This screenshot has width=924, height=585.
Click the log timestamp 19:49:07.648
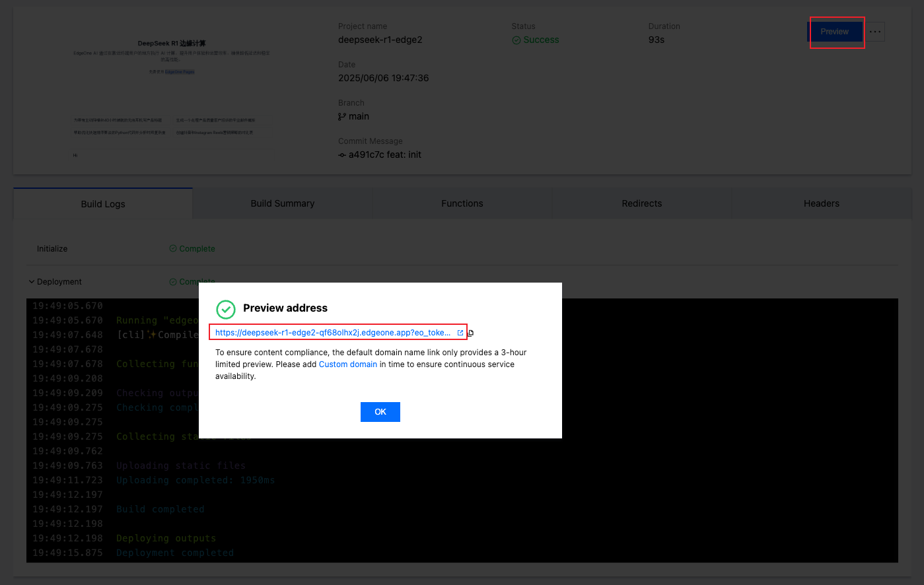point(67,335)
